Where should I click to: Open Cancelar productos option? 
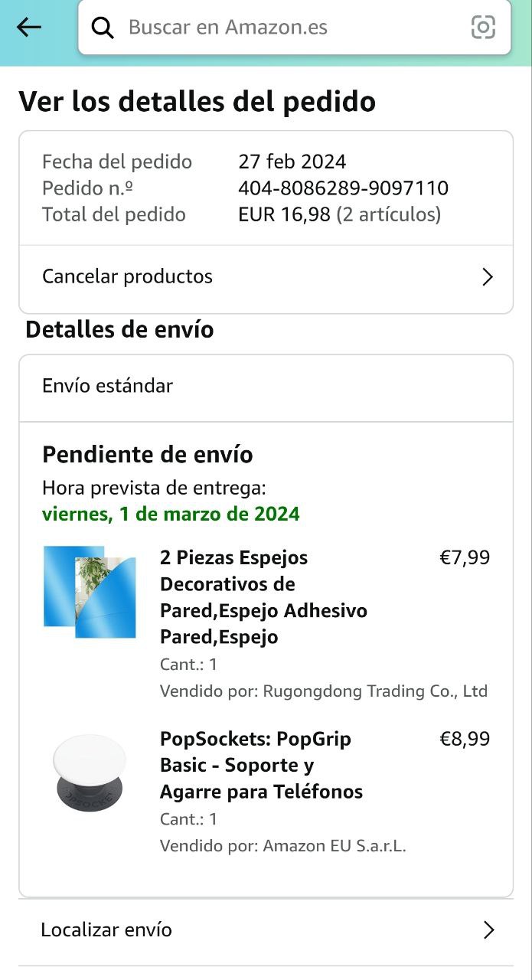[x=128, y=276]
